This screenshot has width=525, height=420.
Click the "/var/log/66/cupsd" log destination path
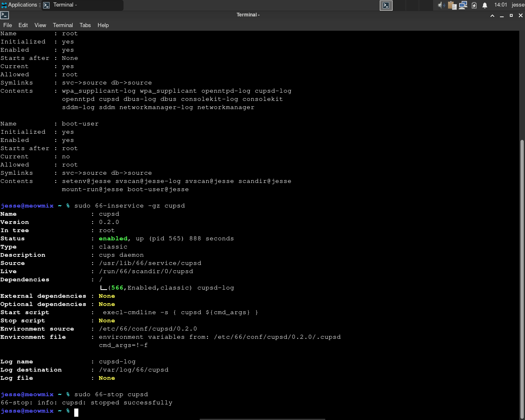(134, 370)
